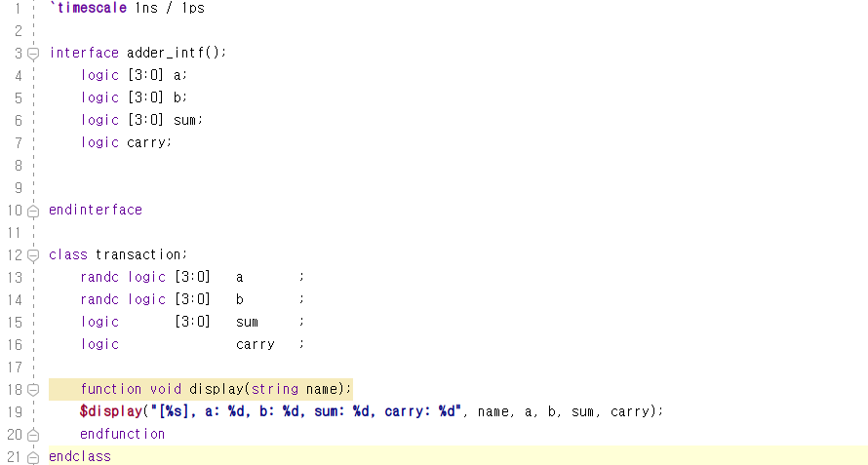Viewport: 868px width, 465px height.
Task: Click 'randc' keyword on line 14
Action: pos(99,299)
